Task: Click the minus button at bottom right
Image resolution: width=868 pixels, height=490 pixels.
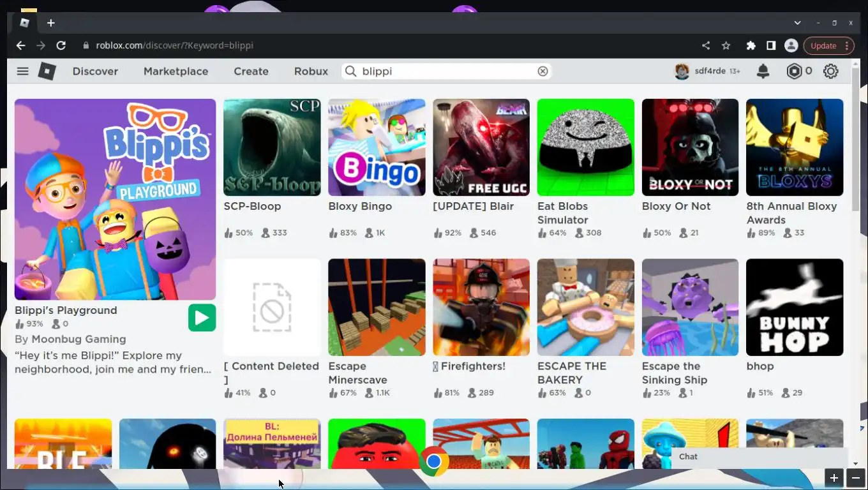Action: point(856,477)
